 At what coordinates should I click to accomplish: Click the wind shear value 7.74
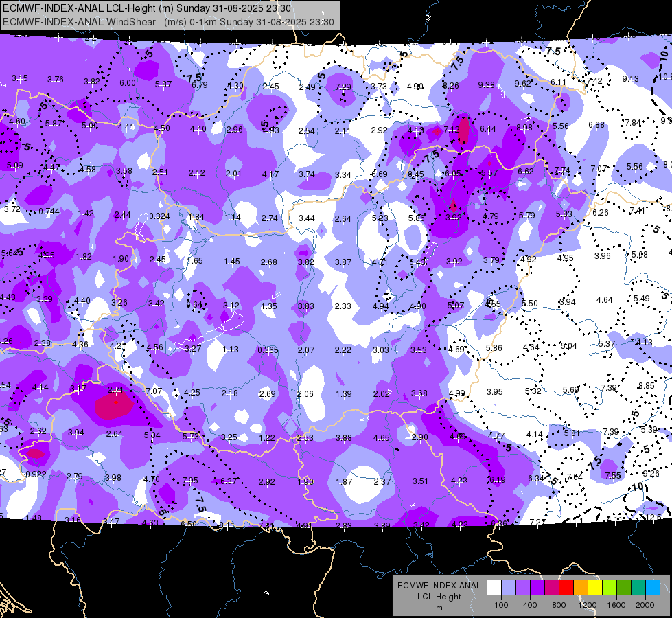click(562, 170)
